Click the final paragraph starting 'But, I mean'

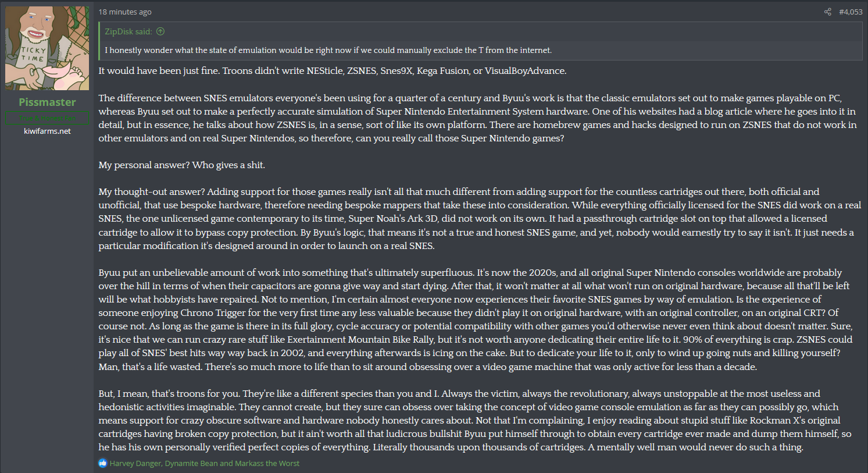point(475,420)
